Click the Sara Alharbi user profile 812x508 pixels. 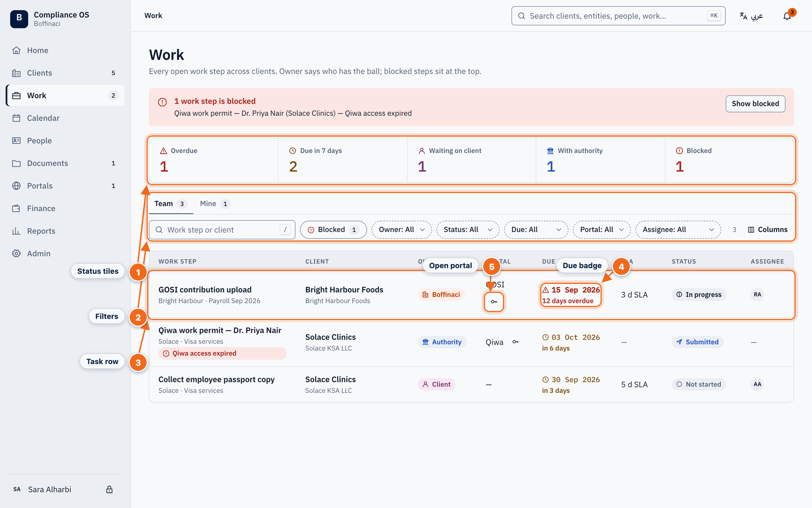pyautogui.click(x=49, y=489)
